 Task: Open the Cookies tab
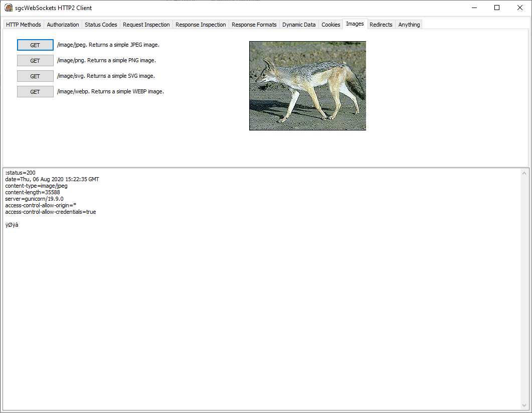pos(331,25)
